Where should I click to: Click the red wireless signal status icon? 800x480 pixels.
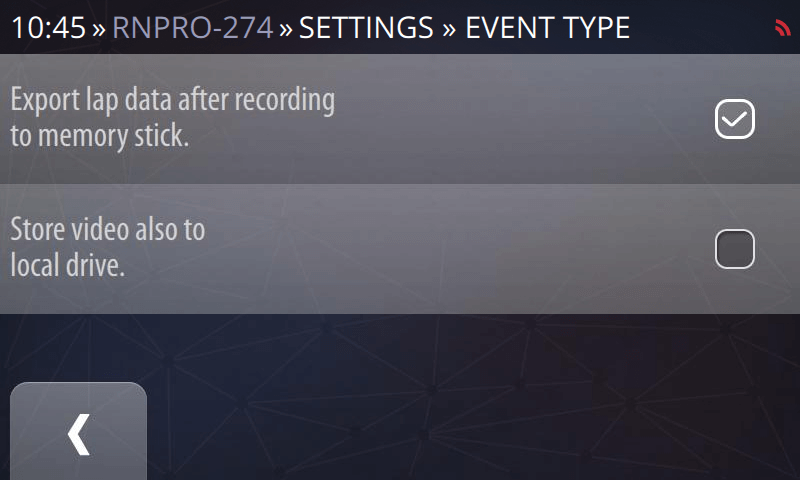[782, 28]
